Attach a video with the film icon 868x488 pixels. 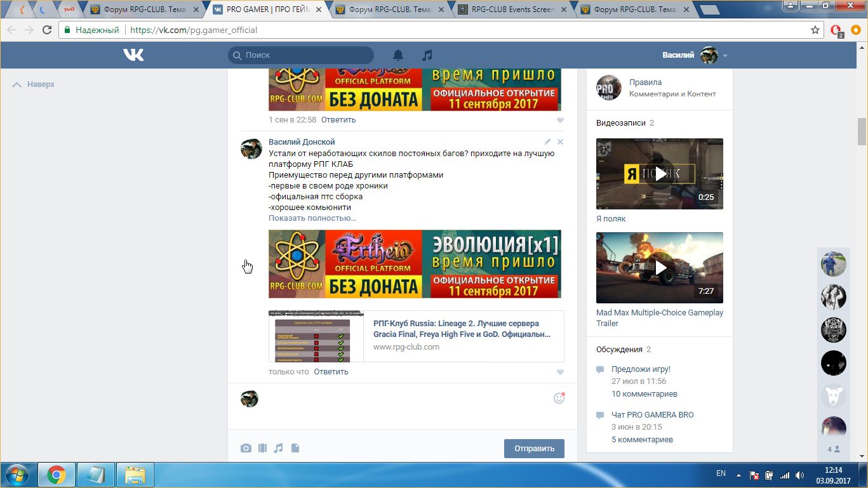click(x=262, y=448)
